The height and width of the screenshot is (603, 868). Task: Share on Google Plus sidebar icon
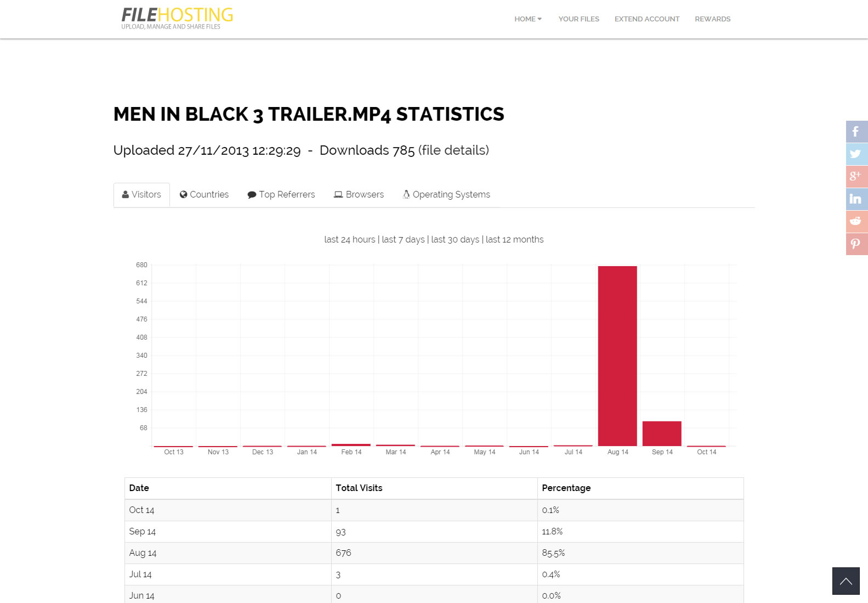tap(856, 177)
